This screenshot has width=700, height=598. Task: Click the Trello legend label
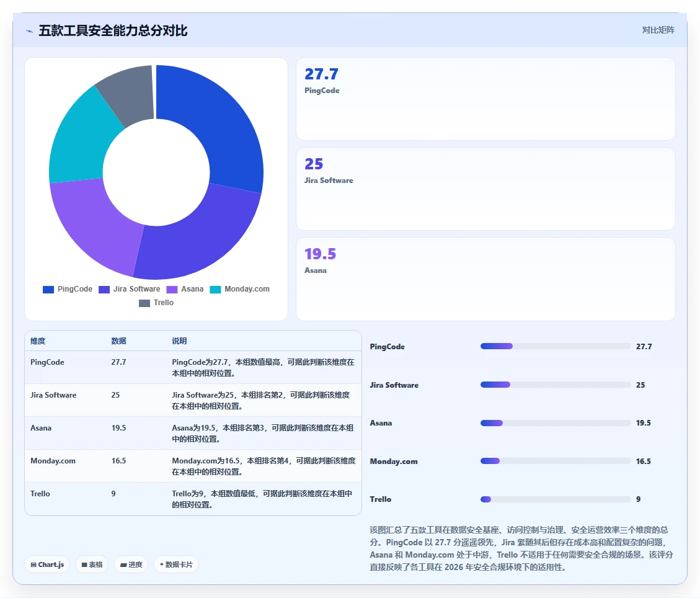coord(164,303)
